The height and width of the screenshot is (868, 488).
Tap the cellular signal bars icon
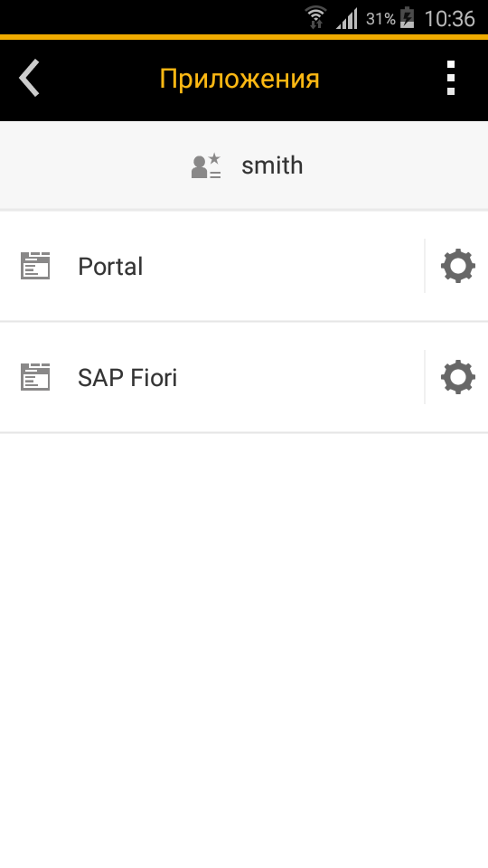347,18
